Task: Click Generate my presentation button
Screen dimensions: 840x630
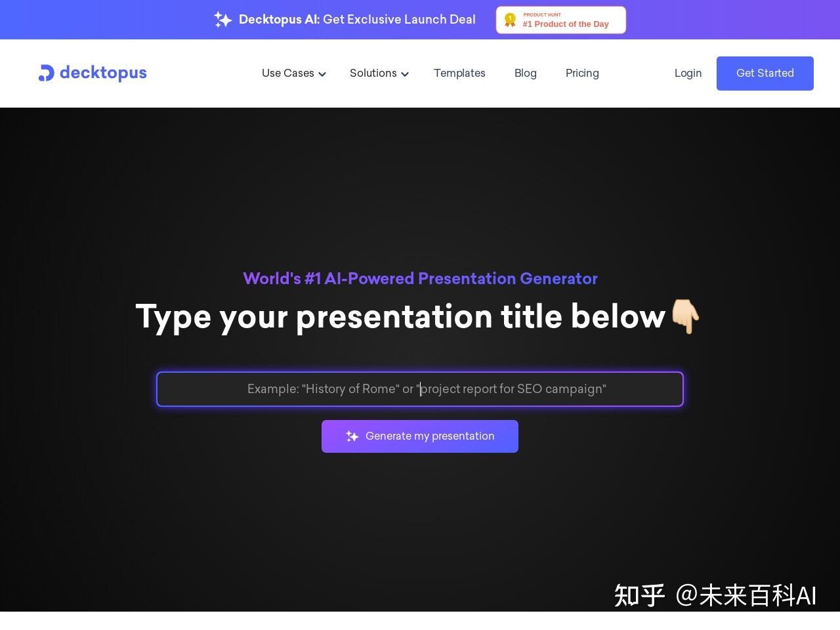Action: (x=420, y=436)
